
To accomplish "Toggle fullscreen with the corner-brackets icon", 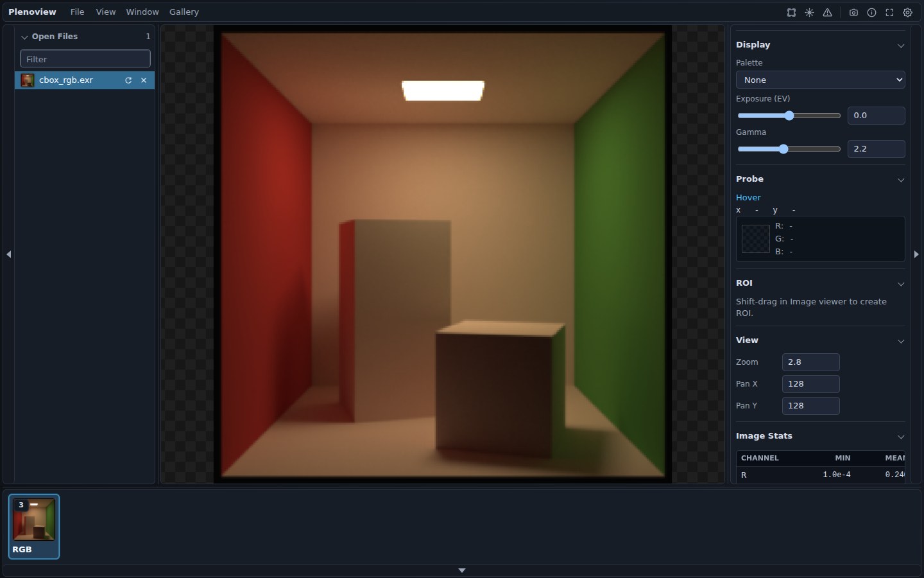I will [x=889, y=12].
